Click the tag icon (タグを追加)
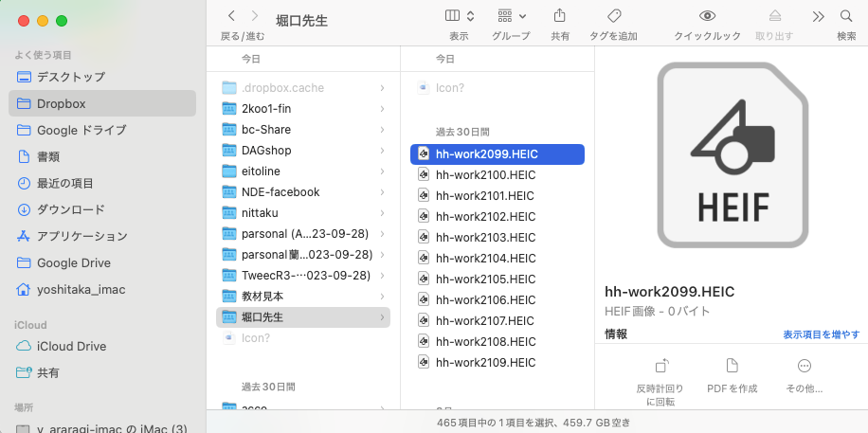Viewport: 868px width, 433px height. (613, 15)
